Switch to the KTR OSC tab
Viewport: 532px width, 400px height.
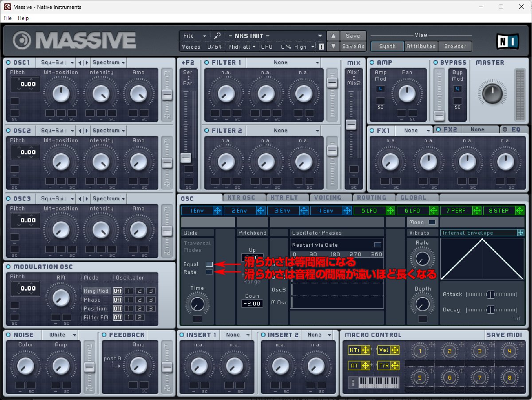tap(243, 198)
